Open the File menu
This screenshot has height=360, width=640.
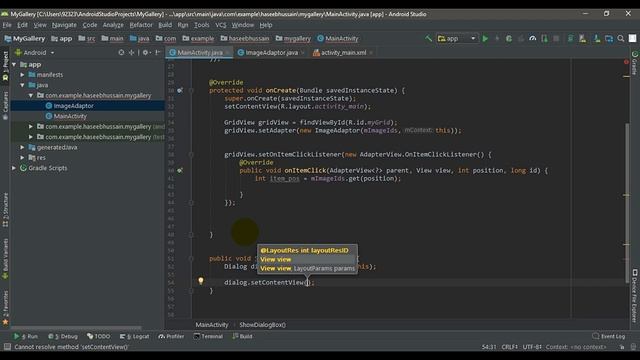pos(7,25)
